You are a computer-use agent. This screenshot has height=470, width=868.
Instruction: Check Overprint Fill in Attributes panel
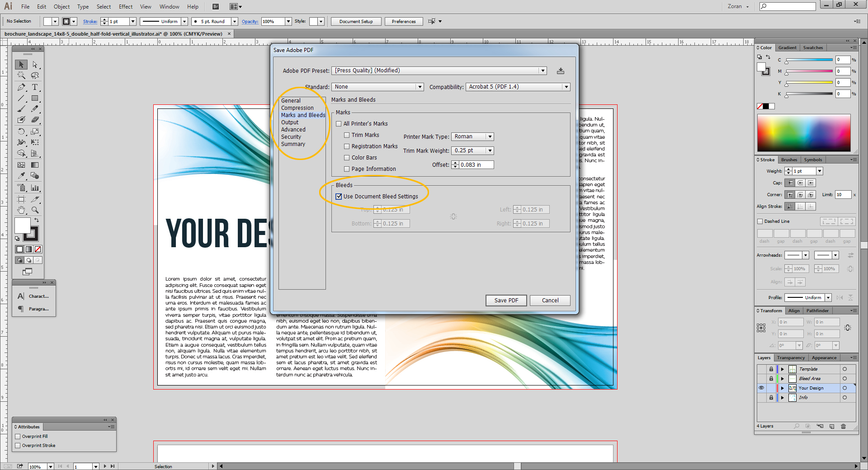[x=18, y=437]
